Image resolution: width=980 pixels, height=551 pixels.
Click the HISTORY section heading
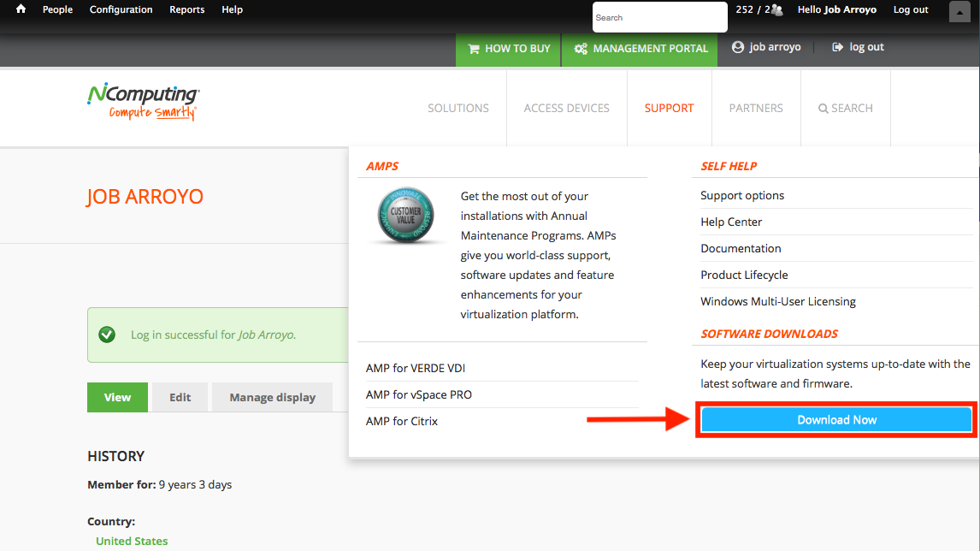tap(115, 456)
